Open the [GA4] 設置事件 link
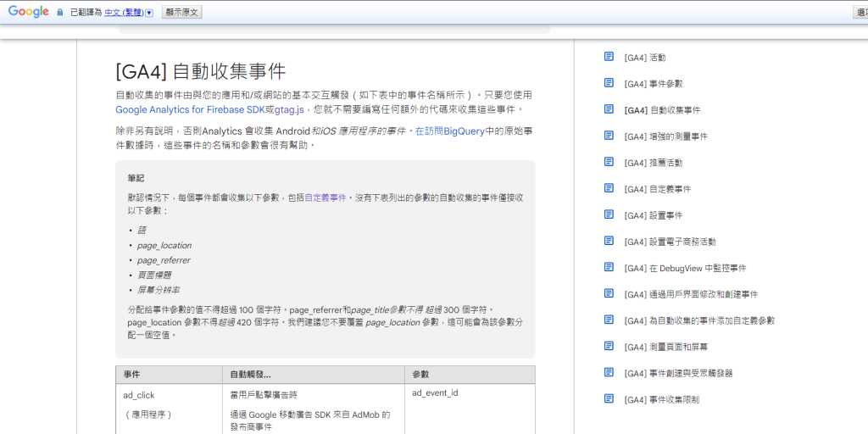The image size is (868, 434). (x=654, y=215)
